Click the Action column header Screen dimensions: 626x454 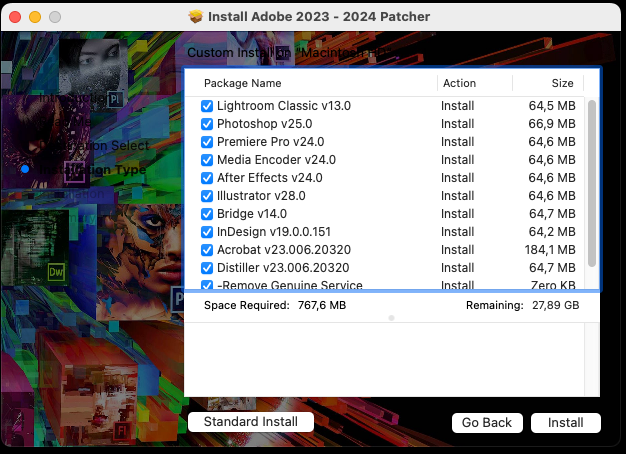tap(460, 83)
